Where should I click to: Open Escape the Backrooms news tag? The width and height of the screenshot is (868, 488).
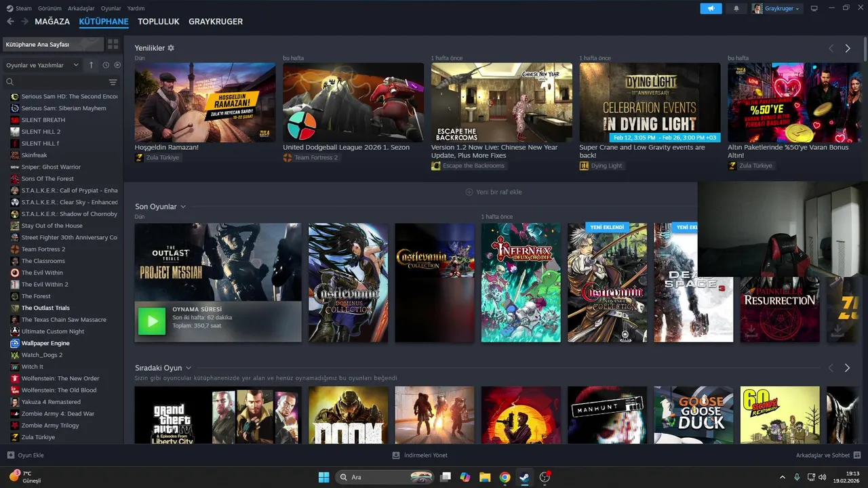tap(469, 165)
